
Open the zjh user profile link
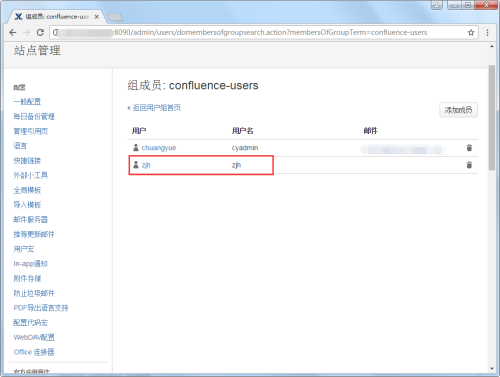click(x=146, y=165)
